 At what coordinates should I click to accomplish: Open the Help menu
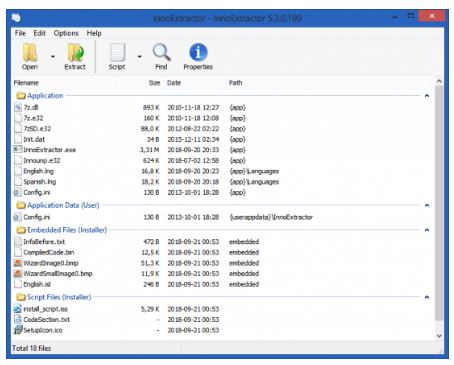(x=94, y=33)
